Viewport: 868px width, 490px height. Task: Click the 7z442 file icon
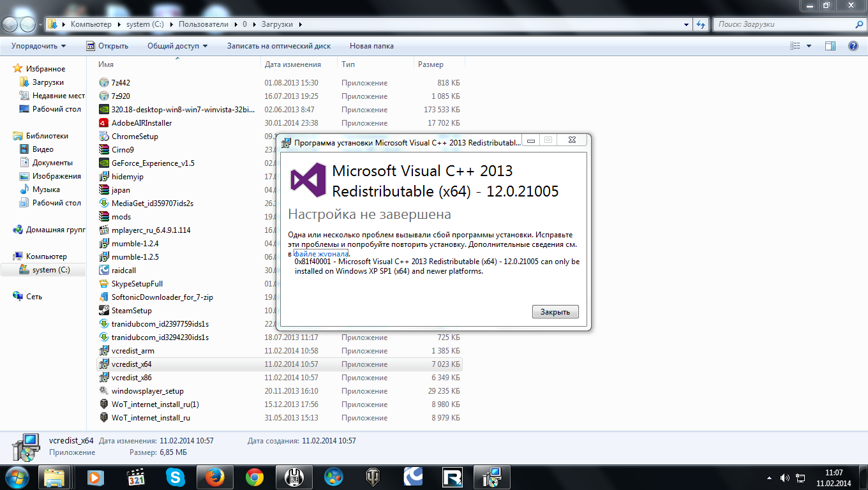pyautogui.click(x=105, y=82)
